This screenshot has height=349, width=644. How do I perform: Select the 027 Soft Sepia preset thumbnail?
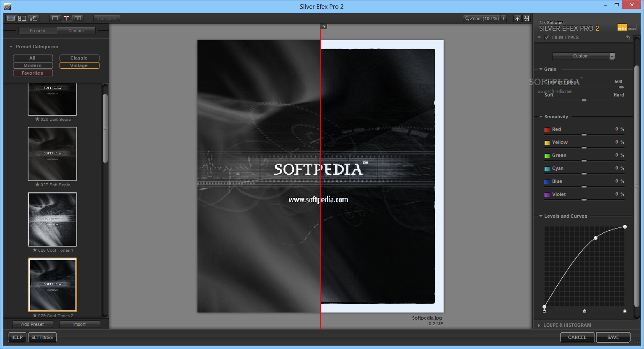pos(52,154)
